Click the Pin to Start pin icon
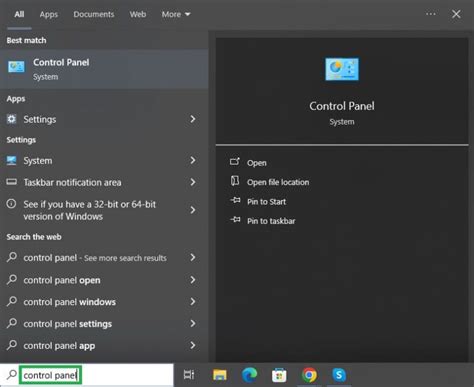Screen dimensions: 474x387 point(235,200)
